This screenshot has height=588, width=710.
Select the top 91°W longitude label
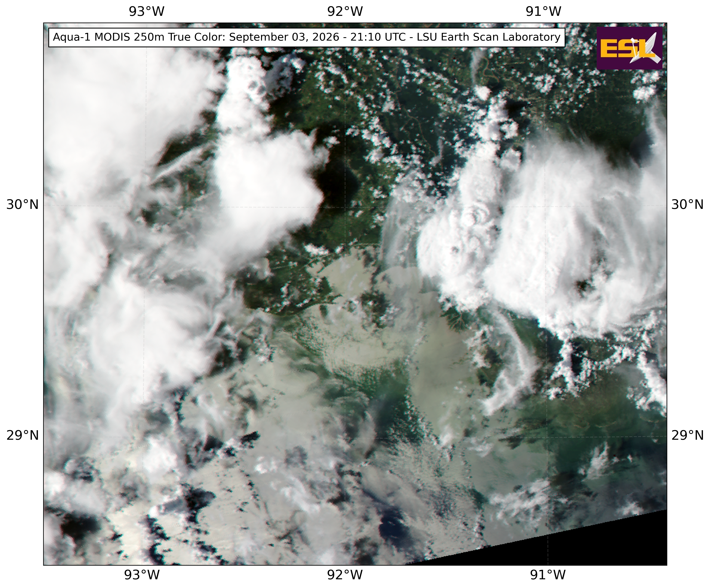[543, 11]
